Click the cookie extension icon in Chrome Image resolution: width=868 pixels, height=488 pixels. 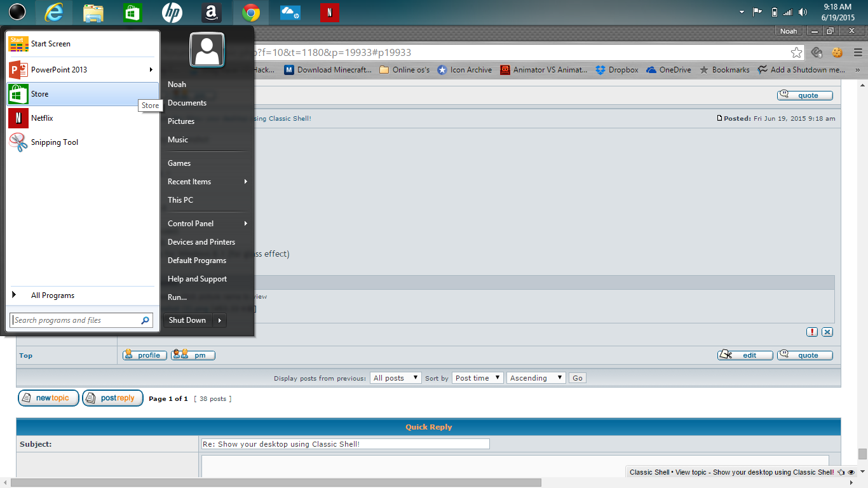(x=837, y=53)
